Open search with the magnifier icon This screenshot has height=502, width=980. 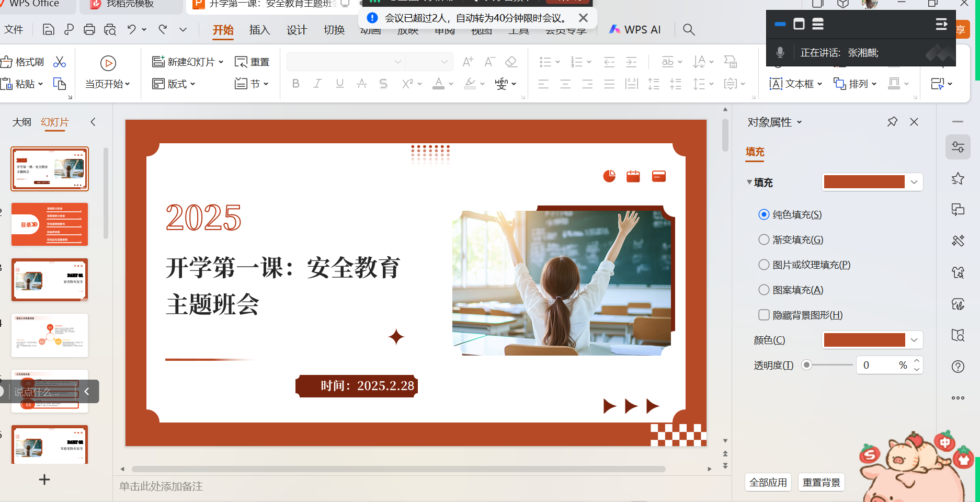click(689, 30)
